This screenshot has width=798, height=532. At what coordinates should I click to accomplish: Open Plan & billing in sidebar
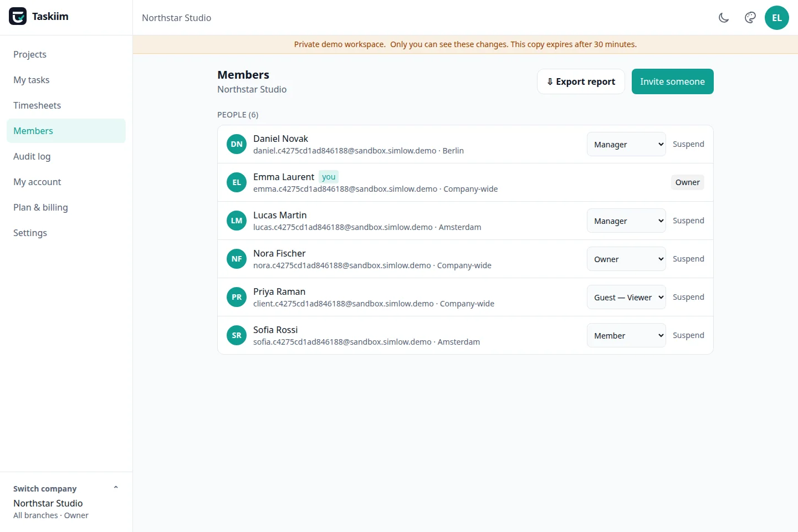(66, 207)
